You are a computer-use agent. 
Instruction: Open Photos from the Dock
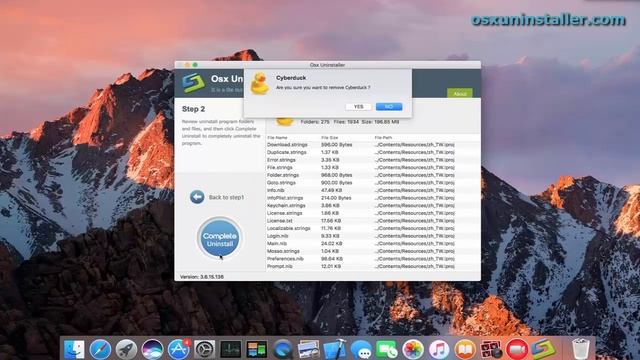(413, 349)
